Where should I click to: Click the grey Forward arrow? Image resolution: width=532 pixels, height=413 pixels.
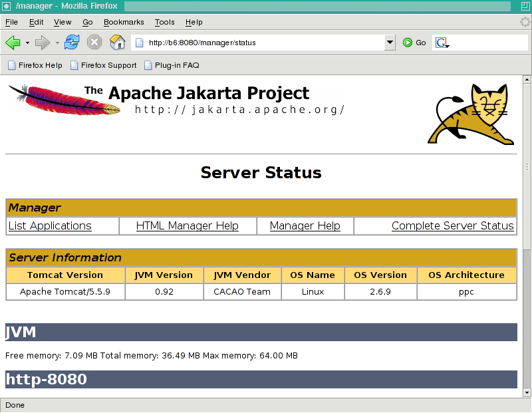(x=43, y=43)
